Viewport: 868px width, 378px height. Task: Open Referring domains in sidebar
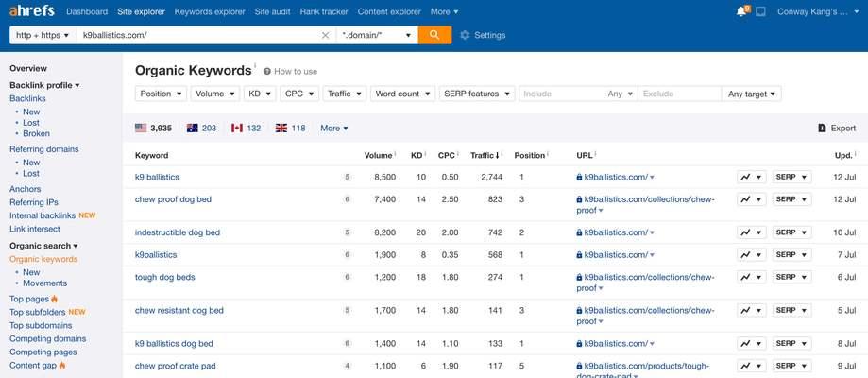pyautogui.click(x=44, y=149)
